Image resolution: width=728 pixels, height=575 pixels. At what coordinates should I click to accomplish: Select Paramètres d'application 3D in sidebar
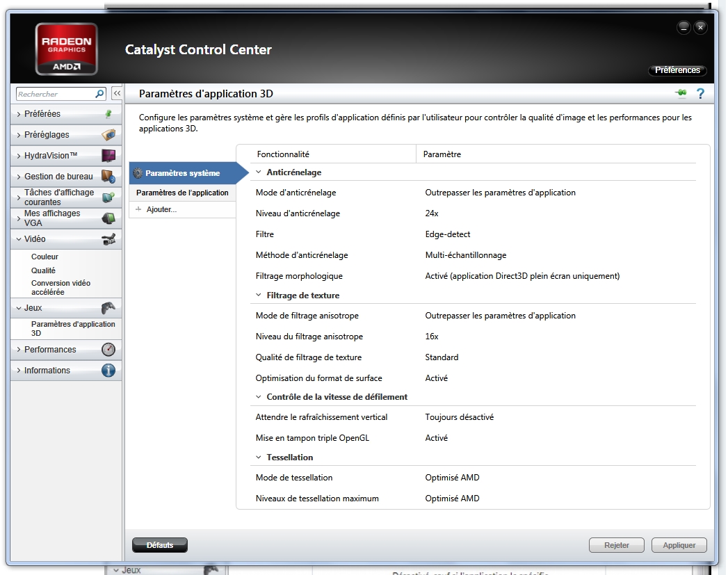pyautogui.click(x=73, y=328)
